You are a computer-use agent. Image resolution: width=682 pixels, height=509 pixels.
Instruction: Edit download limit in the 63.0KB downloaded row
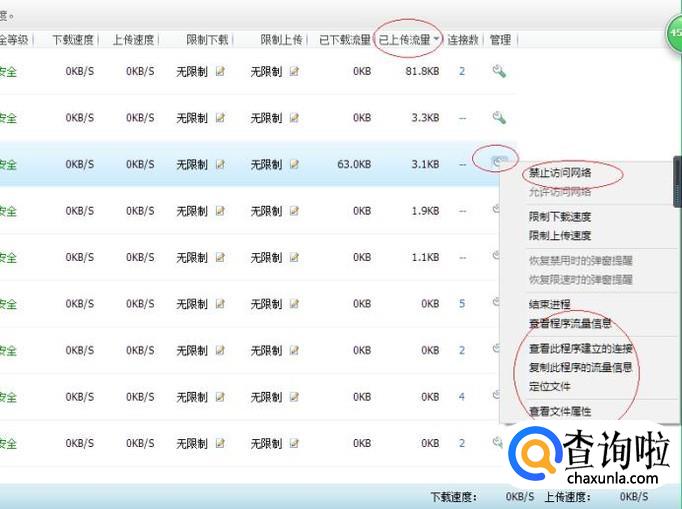221,164
